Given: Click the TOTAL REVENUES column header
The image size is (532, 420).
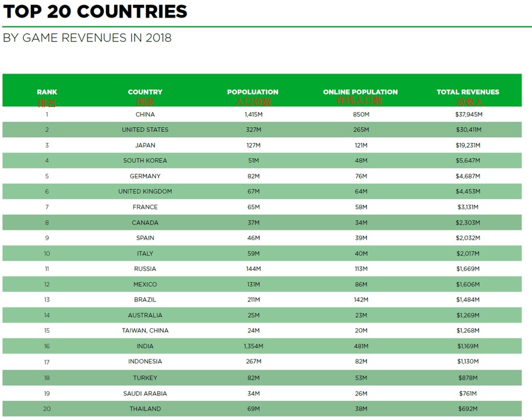Looking at the screenshot, I should [x=468, y=92].
